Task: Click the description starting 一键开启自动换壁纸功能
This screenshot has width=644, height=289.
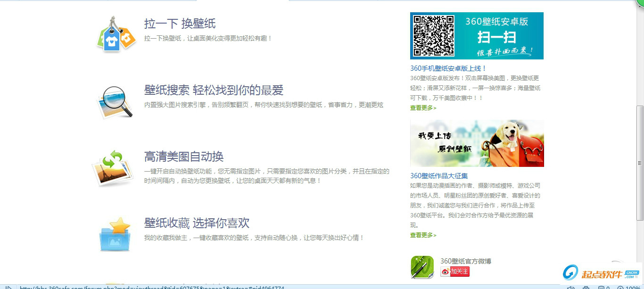Action: 267,176
